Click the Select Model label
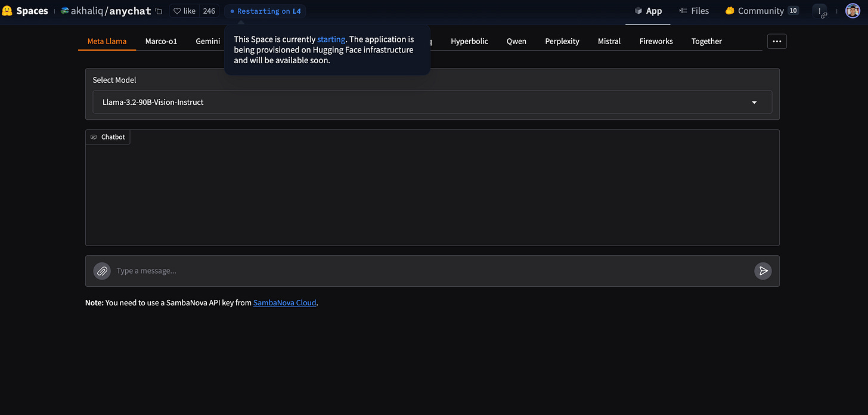Screen dimensions: 868x415 coord(114,80)
